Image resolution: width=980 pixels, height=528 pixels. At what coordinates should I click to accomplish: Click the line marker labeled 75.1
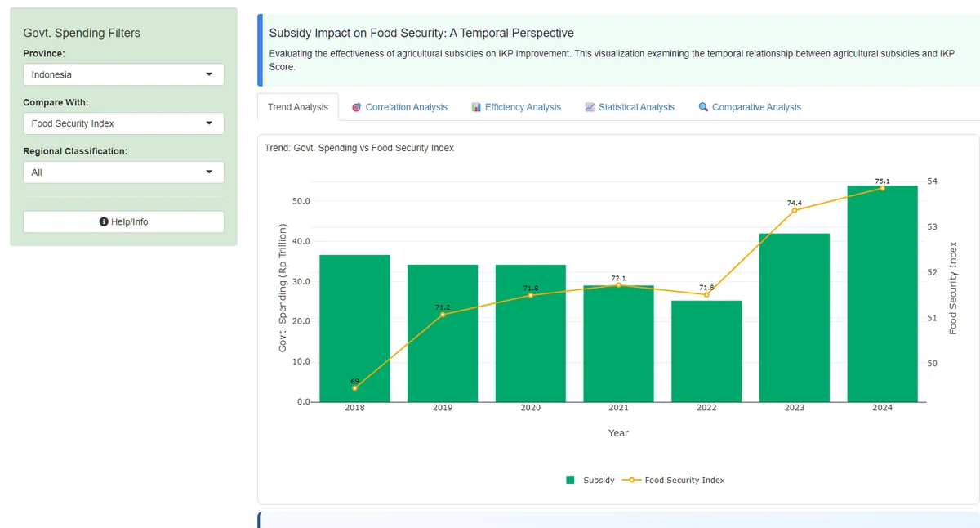pos(883,188)
